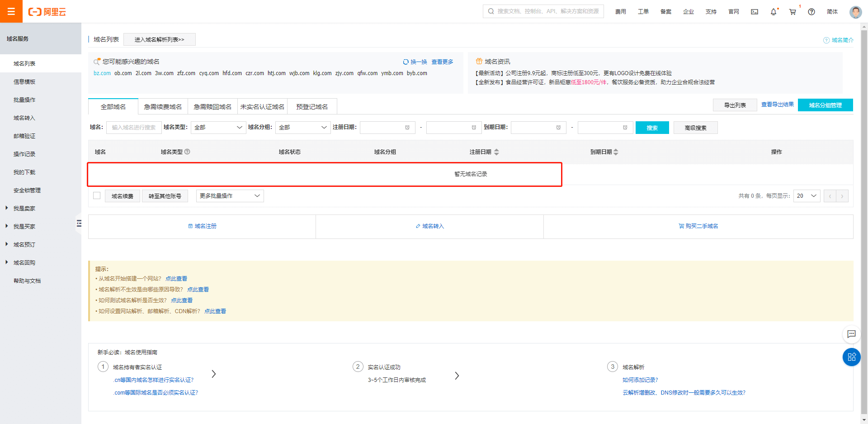The image size is (868, 424).
Task: Open the user avatar menu
Action: (855, 12)
